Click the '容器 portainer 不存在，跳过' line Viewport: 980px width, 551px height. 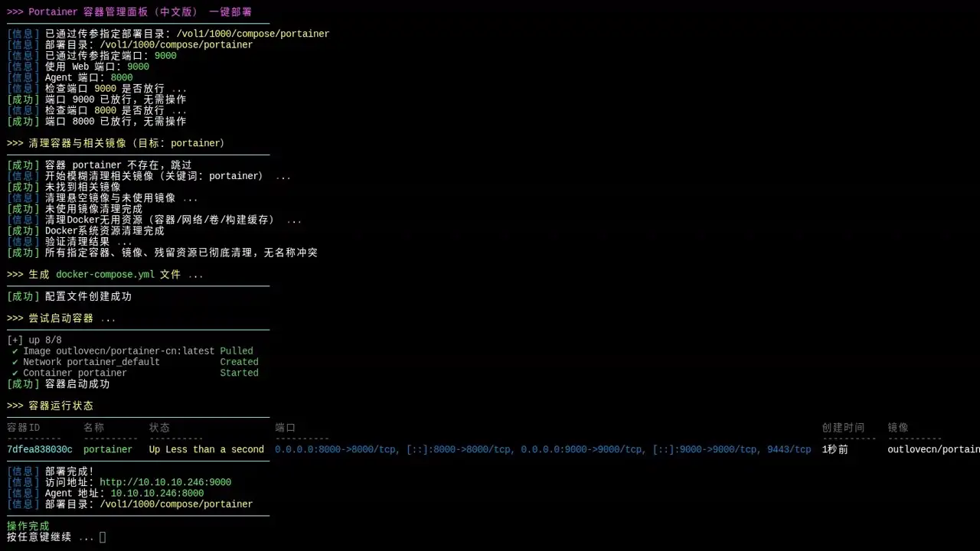tap(100, 165)
